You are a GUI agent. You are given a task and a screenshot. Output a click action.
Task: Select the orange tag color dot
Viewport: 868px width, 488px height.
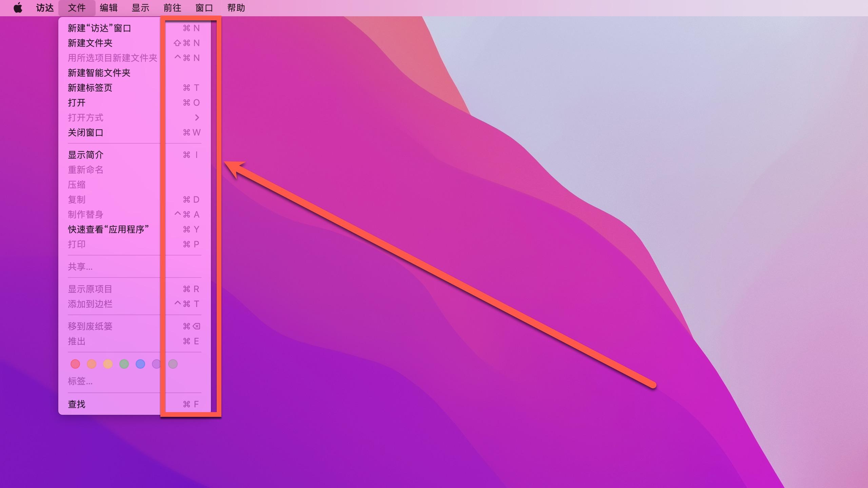[x=92, y=364]
